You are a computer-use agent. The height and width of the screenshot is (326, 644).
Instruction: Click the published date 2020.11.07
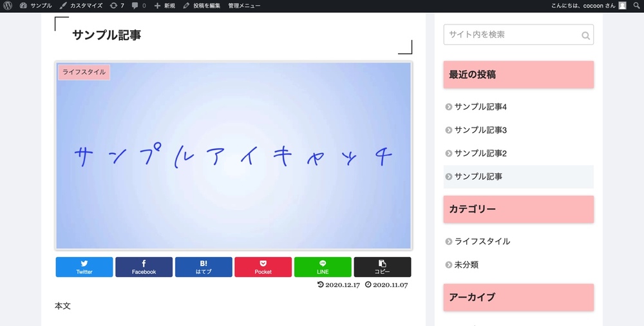coord(390,285)
